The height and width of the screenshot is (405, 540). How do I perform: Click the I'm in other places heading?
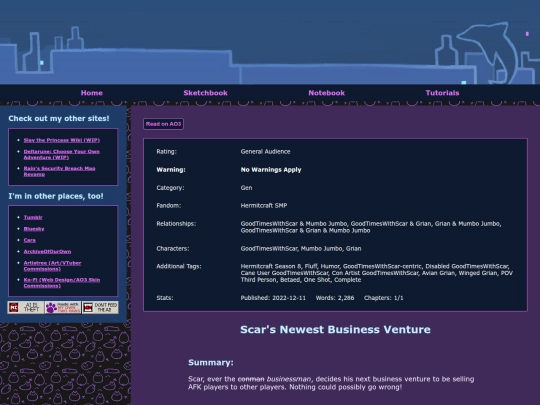[x=56, y=196]
